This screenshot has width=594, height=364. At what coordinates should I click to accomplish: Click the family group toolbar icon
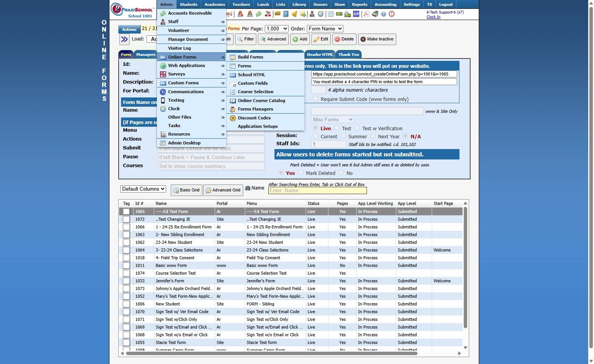[x=268, y=14]
